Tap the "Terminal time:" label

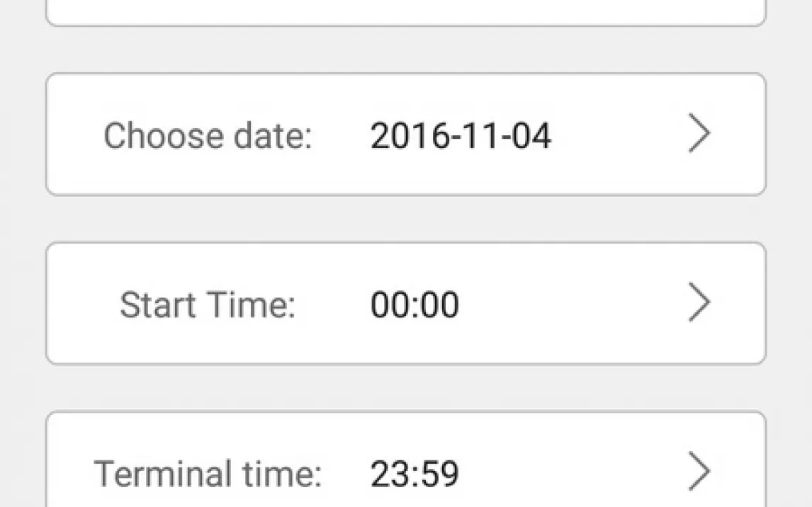(208, 473)
